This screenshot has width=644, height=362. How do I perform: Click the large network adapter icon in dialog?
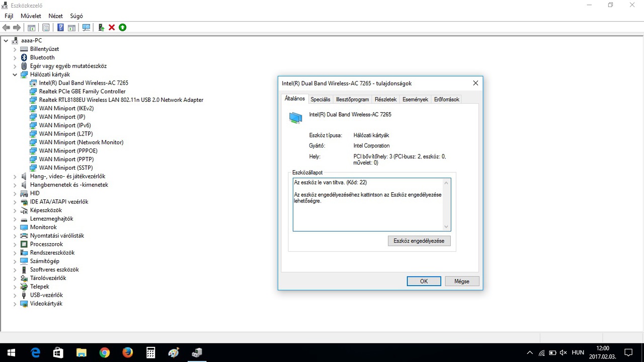pyautogui.click(x=295, y=118)
